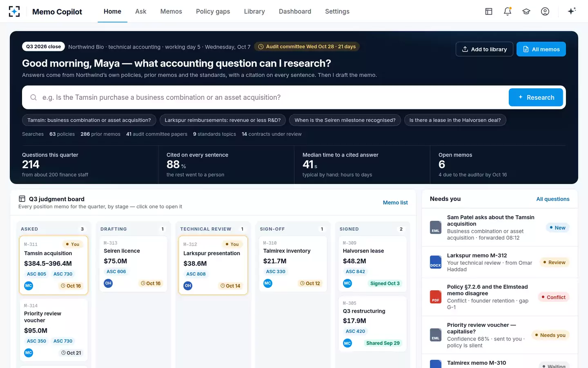Focus the accounting question input field
The width and height of the screenshot is (588, 368).
pos(274,97)
